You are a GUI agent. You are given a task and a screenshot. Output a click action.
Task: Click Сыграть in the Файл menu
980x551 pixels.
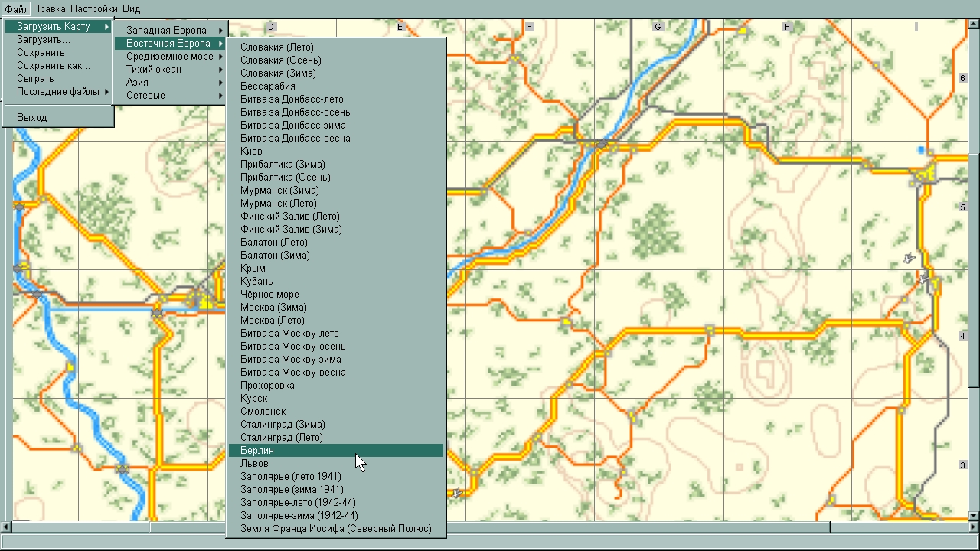pos(36,79)
